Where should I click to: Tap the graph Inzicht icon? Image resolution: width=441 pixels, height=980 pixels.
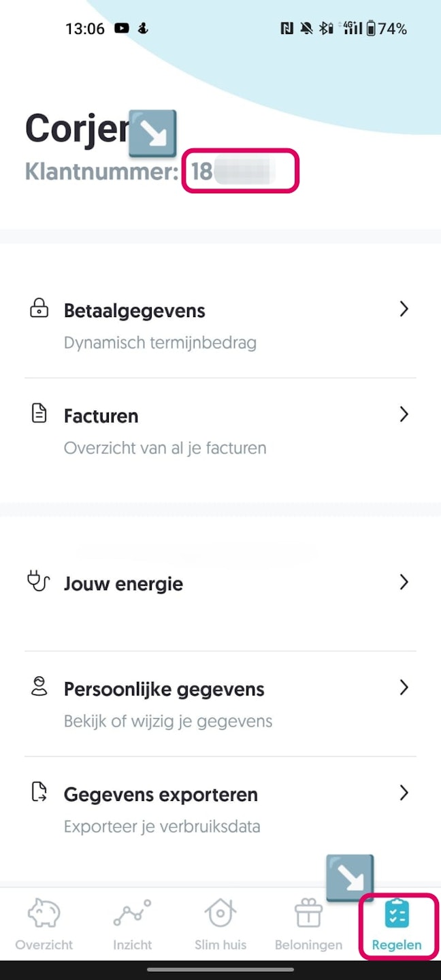132,913
